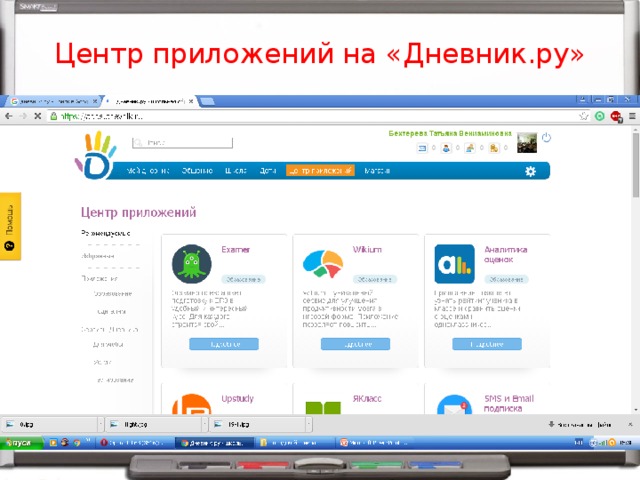This screenshot has height=480, width=640.
Task: Close the first Google browser tab
Action: tap(95, 101)
